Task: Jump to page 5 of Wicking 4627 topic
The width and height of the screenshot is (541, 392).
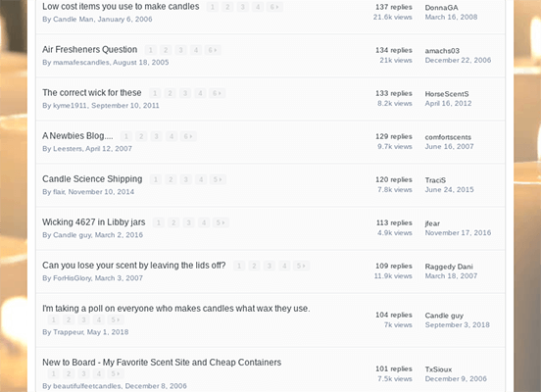Action: pos(221,222)
